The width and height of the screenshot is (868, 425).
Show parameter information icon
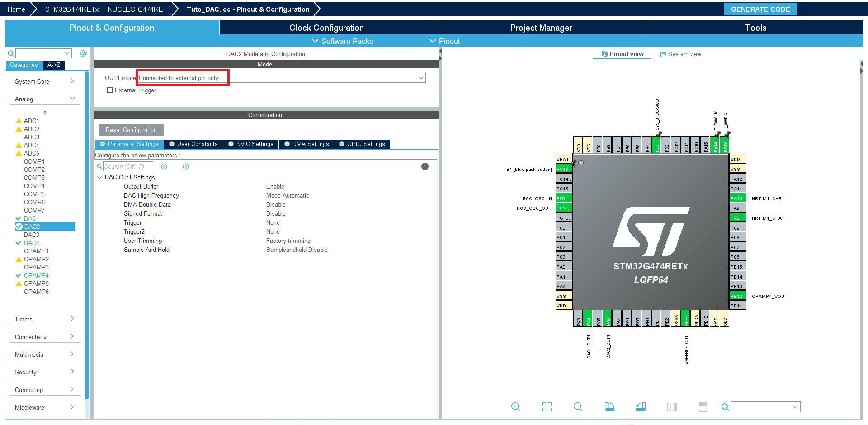[x=425, y=166]
